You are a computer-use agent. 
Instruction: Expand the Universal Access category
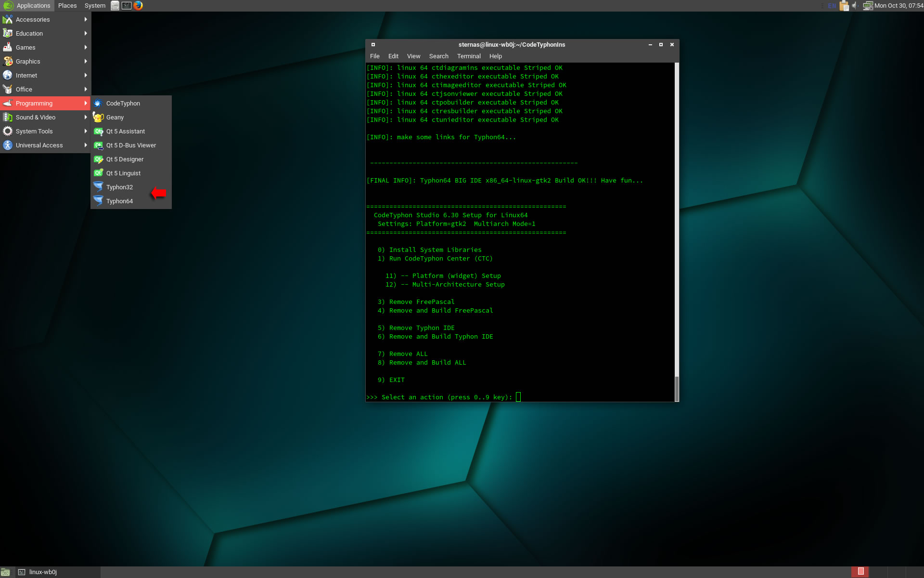tap(45, 145)
